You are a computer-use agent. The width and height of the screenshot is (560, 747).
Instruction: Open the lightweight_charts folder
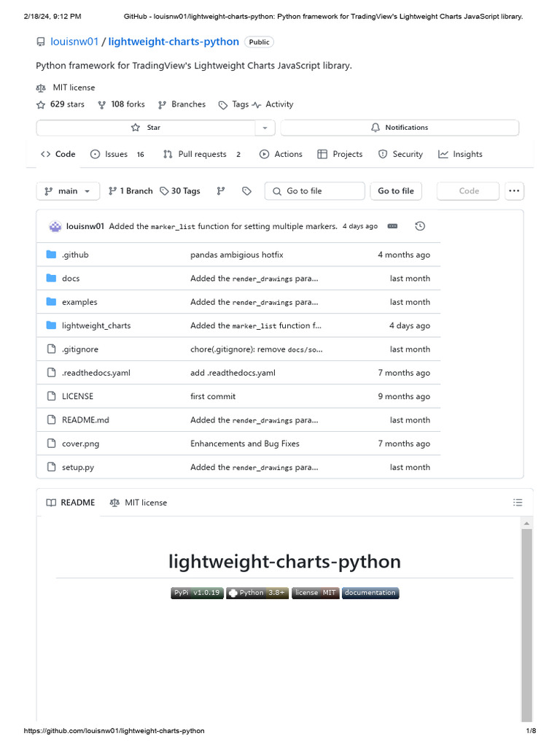click(96, 325)
